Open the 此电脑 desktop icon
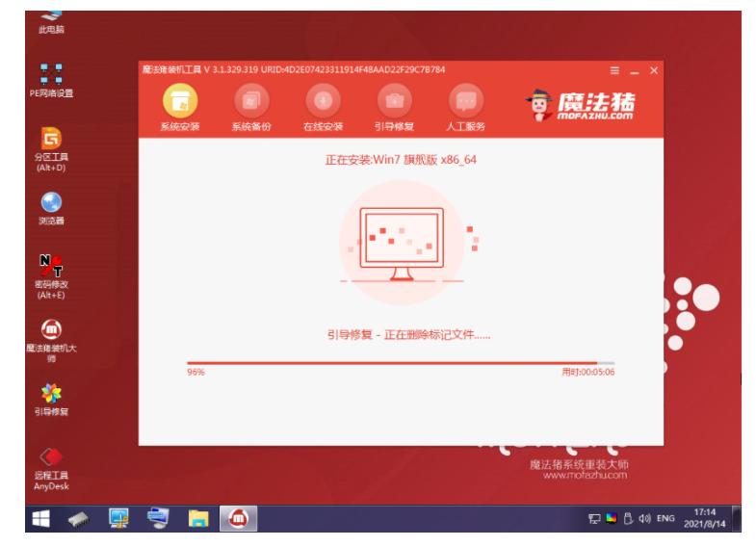 tap(51, 23)
